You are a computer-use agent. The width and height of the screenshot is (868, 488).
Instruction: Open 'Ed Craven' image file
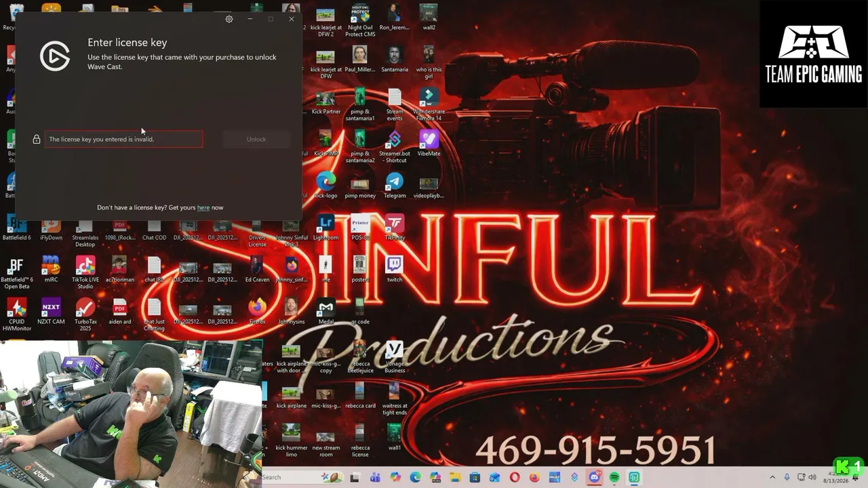point(257,270)
